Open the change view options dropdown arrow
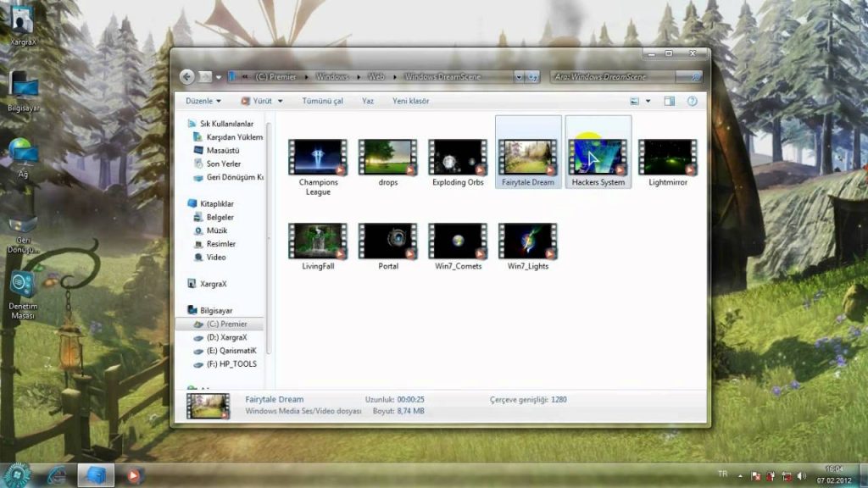This screenshot has width=868, height=488. (x=648, y=101)
